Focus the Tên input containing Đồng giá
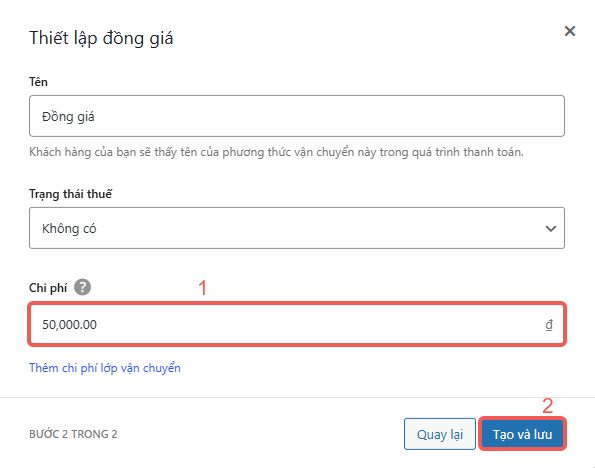595x468 pixels. pyautogui.click(x=297, y=116)
